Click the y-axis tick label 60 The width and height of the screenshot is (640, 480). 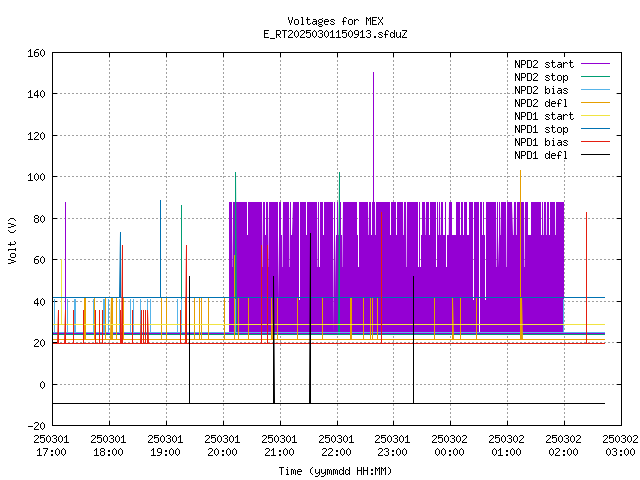tap(39, 260)
